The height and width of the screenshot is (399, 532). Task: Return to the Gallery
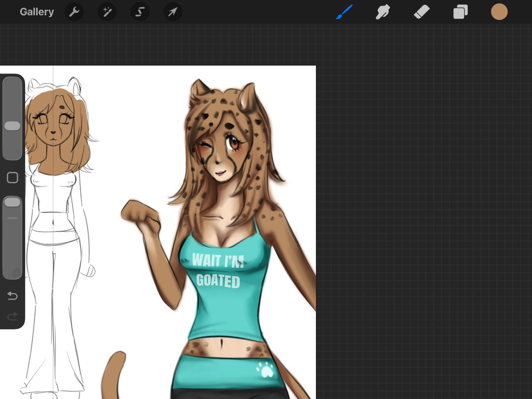click(37, 12)
